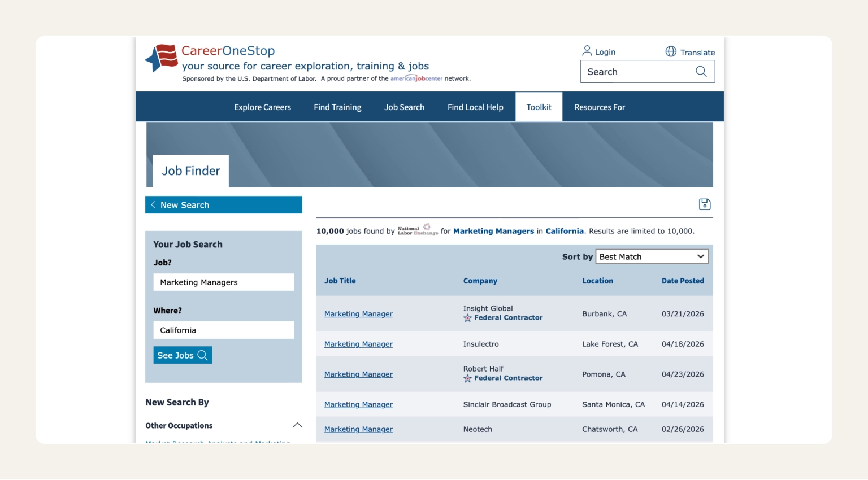The height and width of the screenshot is (480, 868).
Task: Click the Federal Contractor star by Robert Half
Action: pyautogui.click(x=467, y=378)
